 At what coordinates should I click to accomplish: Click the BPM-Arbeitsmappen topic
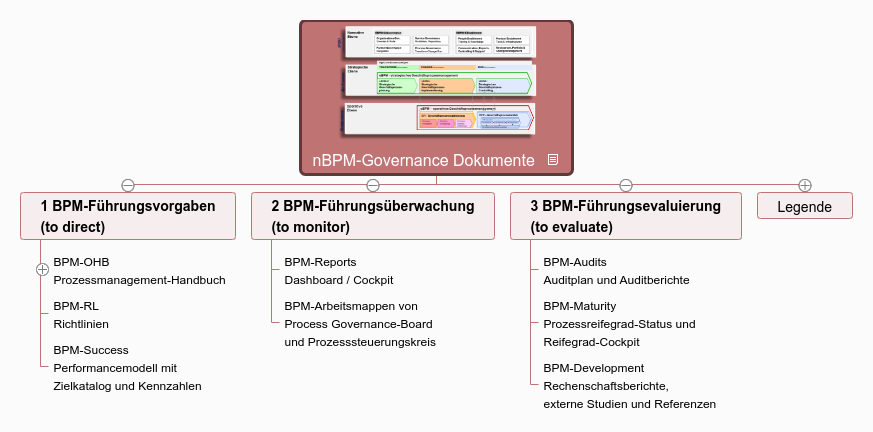point(359,324)
